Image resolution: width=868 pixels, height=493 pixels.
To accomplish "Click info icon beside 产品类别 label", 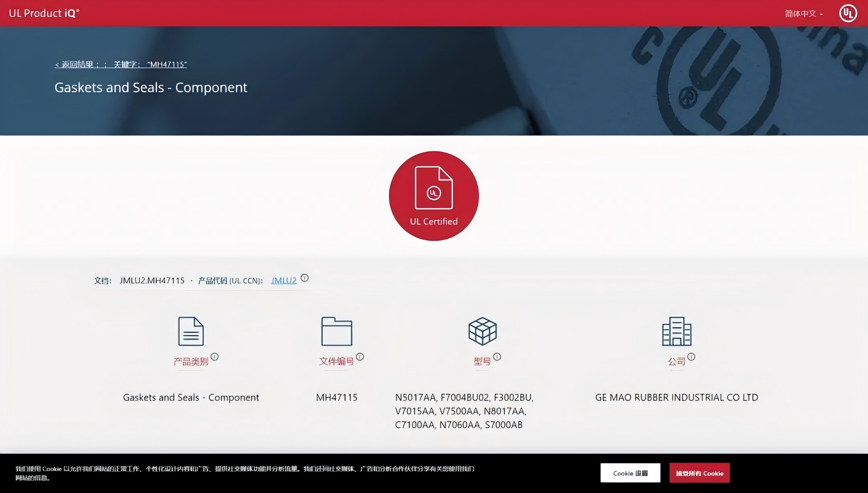I will click(215, 357).
